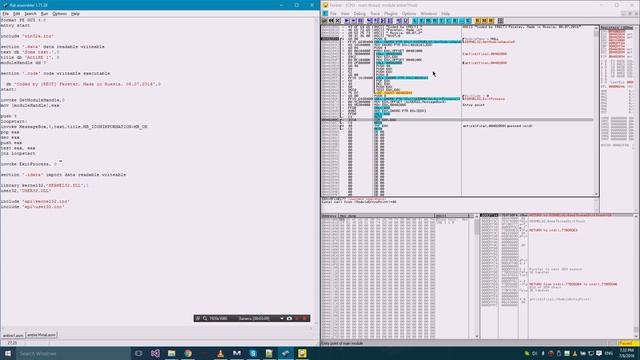
Task: Open OllyDbg Run trace icon after breakpoints
Action: click(x=484, y=20)
